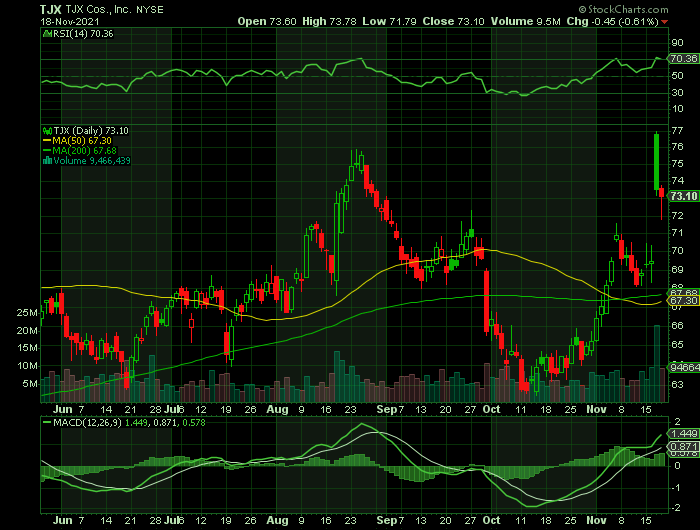700x530 pixels.
Task: Click the 77 price axis label
Action: pos(677,131)
